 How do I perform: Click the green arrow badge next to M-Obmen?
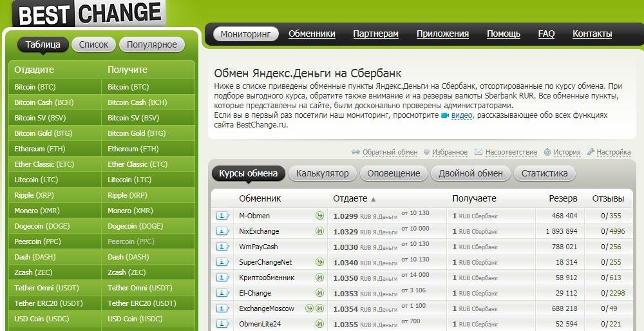(x=319, y=216)
